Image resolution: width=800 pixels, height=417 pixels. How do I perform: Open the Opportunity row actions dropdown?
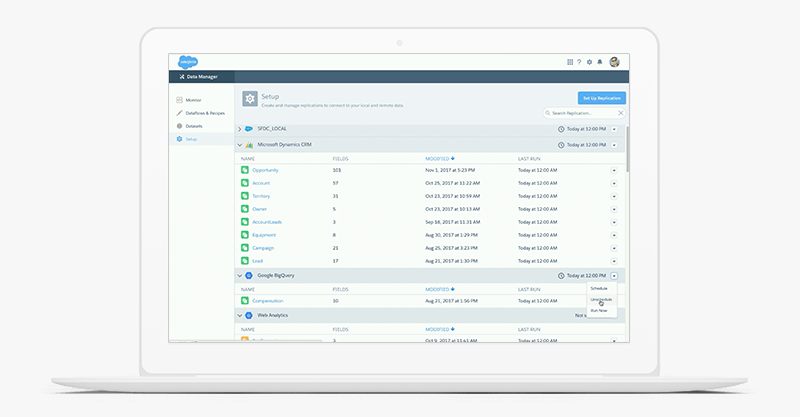tap(614, 170)
